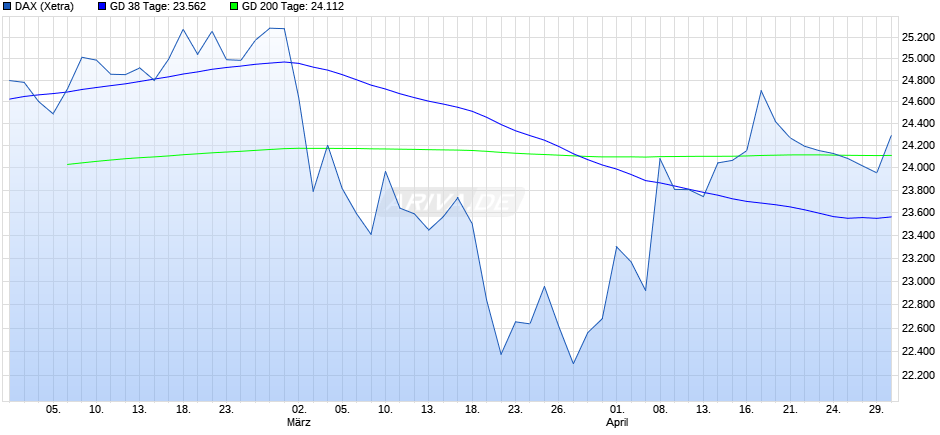Select the GD 38 Tage: 23.562 label
The image size is (940, 435).
(x=158, y=7)
